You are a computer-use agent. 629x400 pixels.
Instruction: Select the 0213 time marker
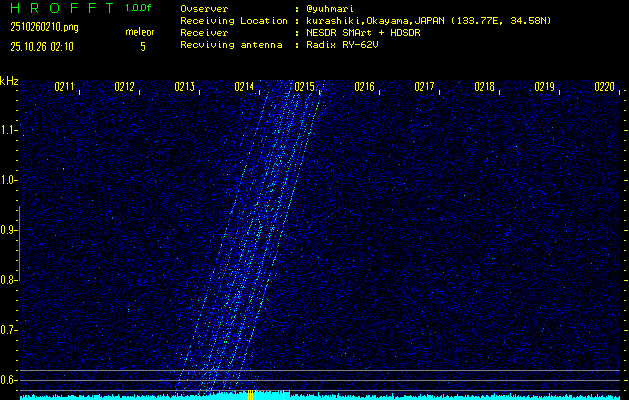[184, 87]
